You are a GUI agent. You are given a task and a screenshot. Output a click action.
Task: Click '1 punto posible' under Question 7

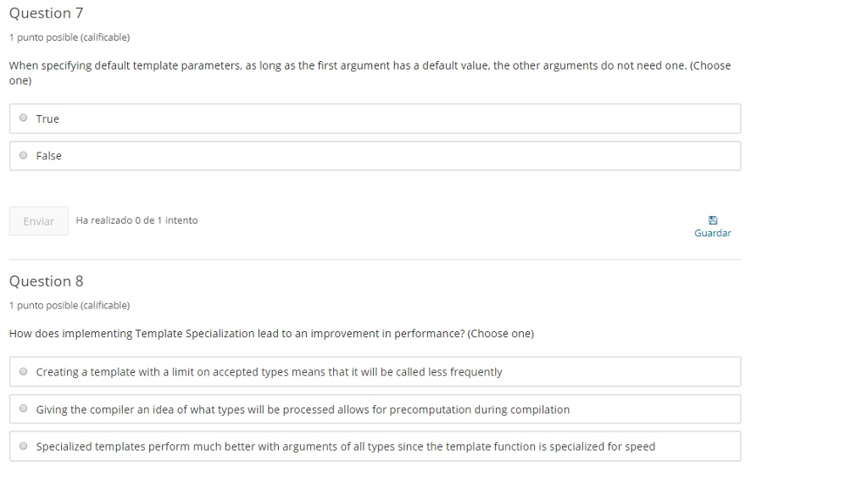pyautogui.click(x=69, y=37)
